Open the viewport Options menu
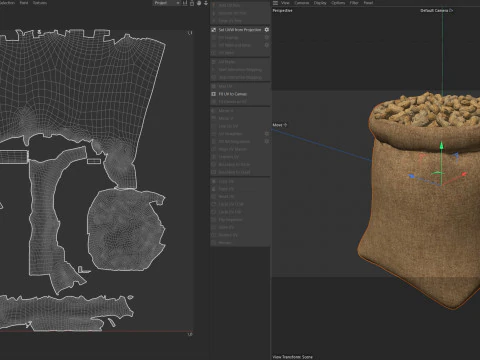 point(338,3)
